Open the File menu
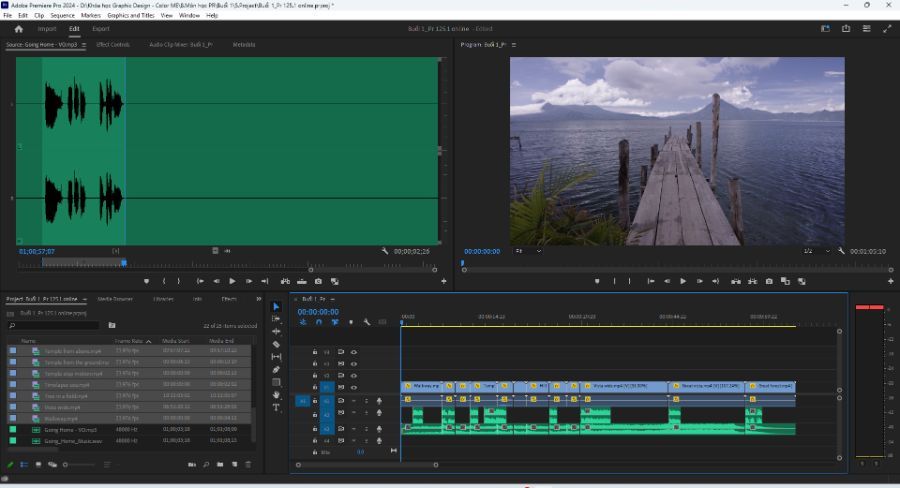 pyautogui.click(x=7, y=16)
